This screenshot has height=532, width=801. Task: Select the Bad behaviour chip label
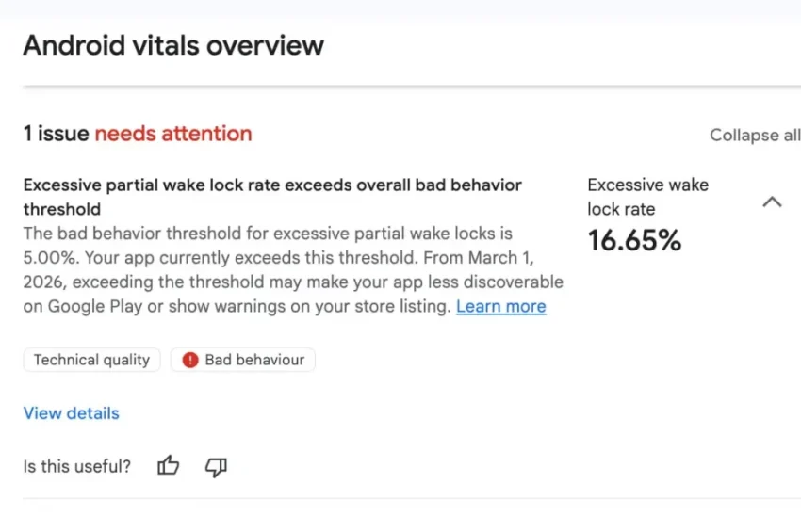[254, 360]
